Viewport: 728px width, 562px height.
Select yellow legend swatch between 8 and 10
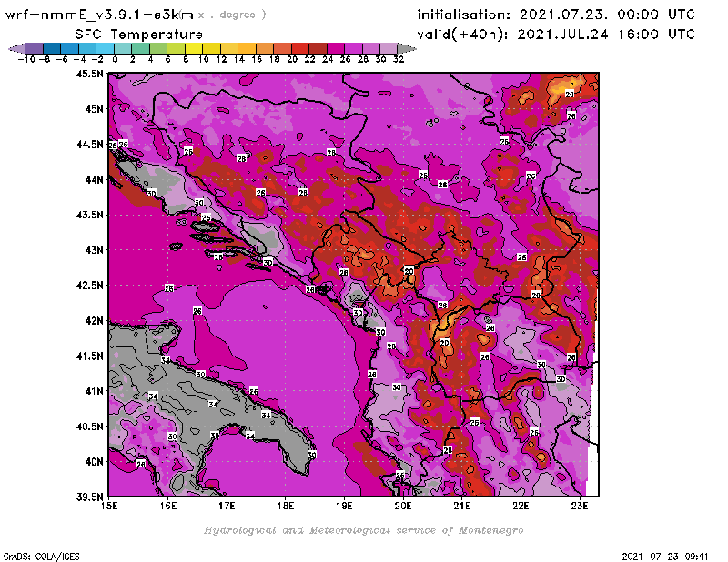(x=193, y=48)
